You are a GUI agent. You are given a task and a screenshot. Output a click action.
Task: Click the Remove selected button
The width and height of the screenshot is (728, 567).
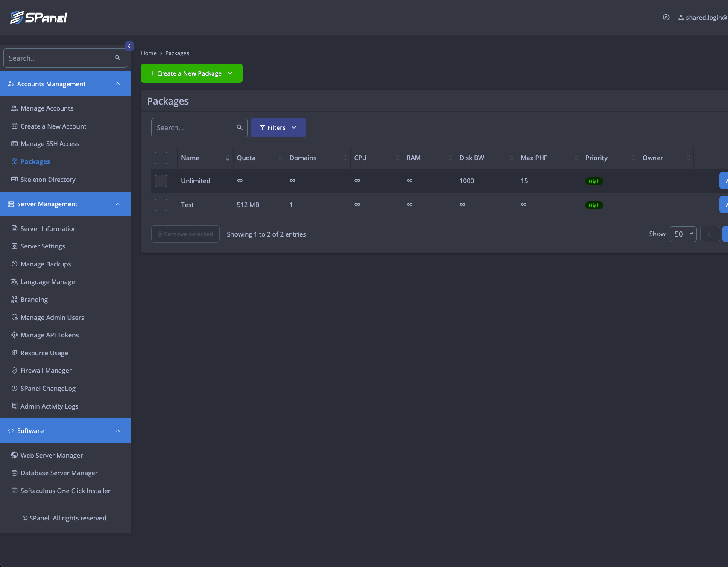click(x=185, y=234)
